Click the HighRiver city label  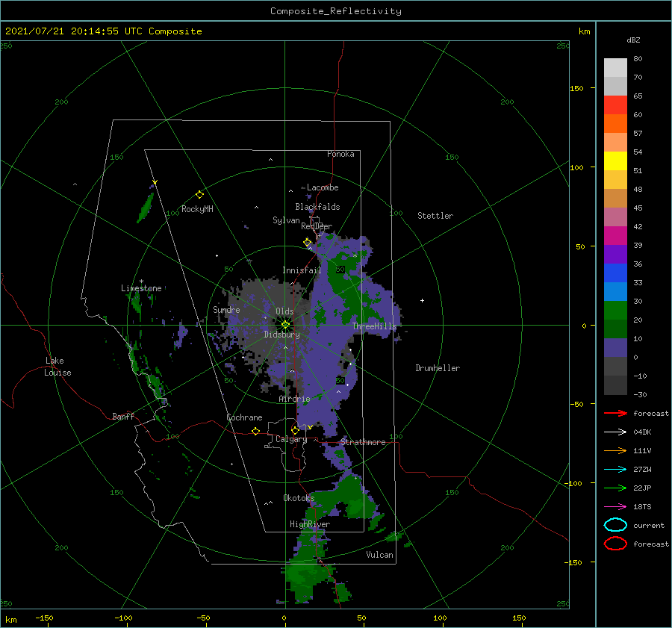[310, 524]
